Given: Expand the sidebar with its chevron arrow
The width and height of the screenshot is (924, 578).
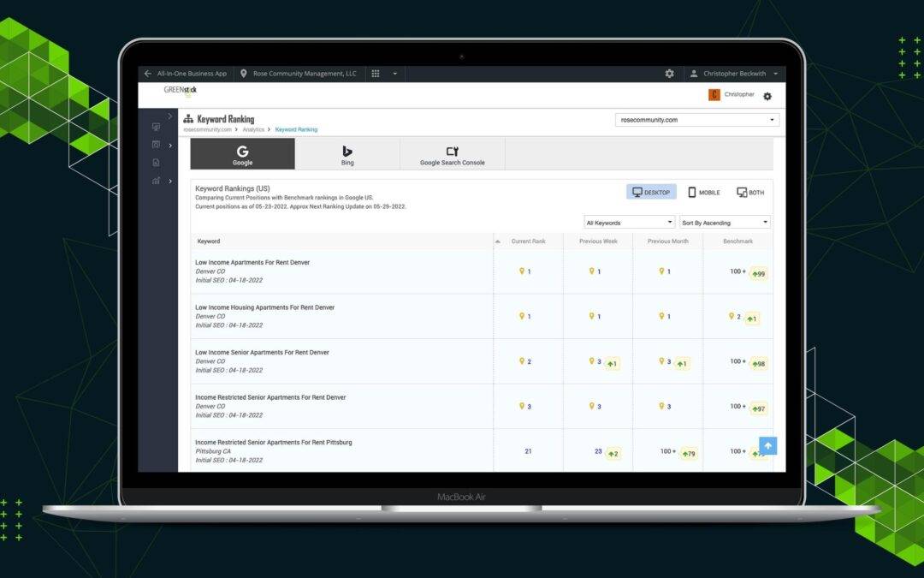Looking at the screenshot, I should pos(169,116).
